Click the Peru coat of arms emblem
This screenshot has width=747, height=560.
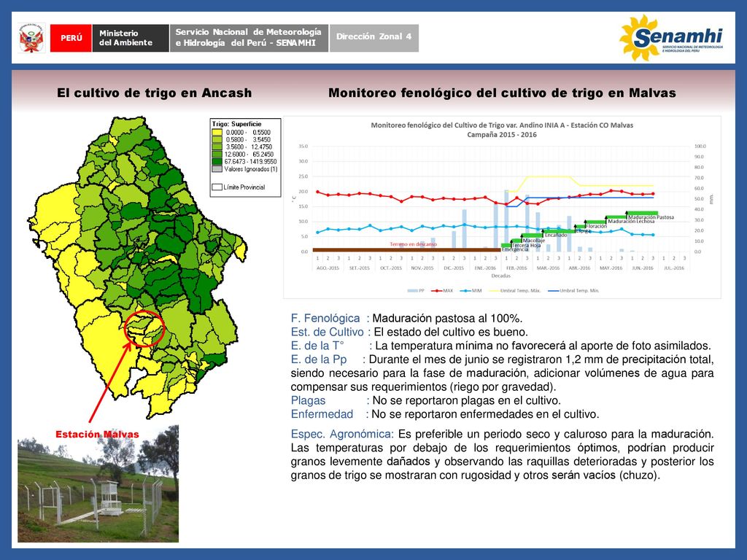(32, 38)
